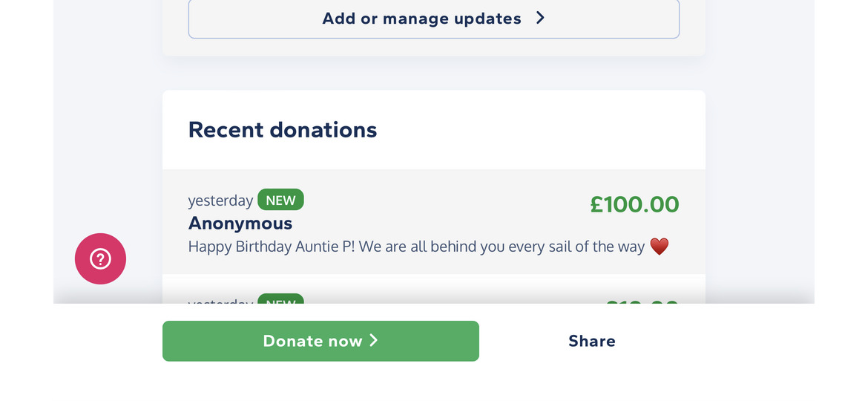Click the NEW badge on Anonymous donation

pos(280,200)
